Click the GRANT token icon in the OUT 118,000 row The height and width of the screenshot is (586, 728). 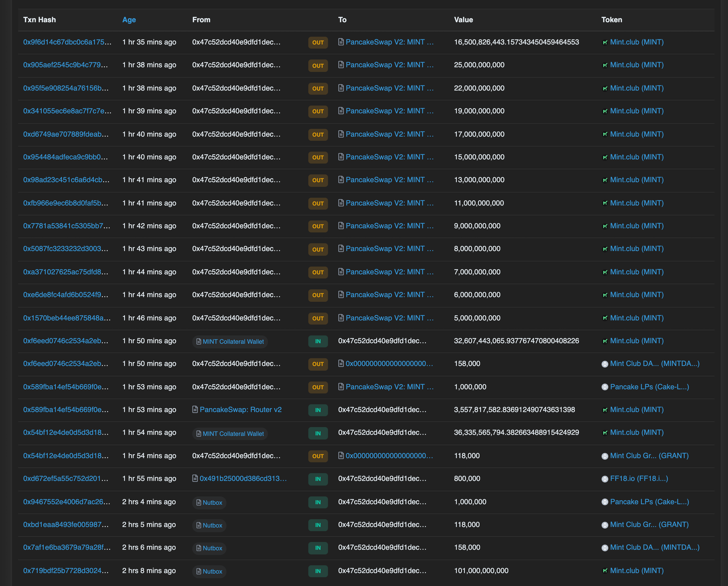point(605,456)
